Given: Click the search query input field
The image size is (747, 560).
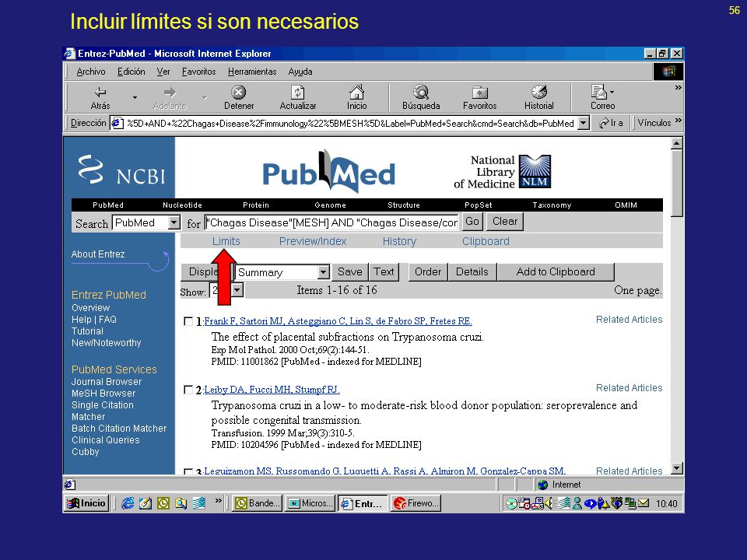Looking at the screenshot, I should tap(331, 222).
